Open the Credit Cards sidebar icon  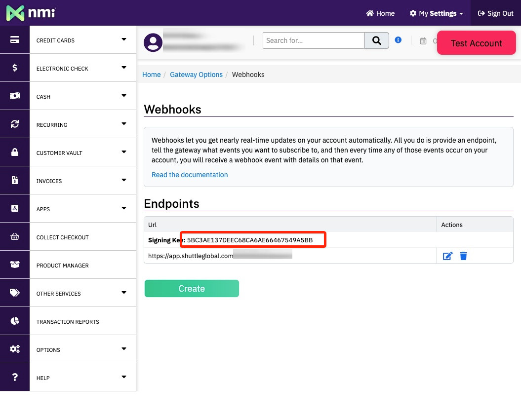(x=15, y=40)
